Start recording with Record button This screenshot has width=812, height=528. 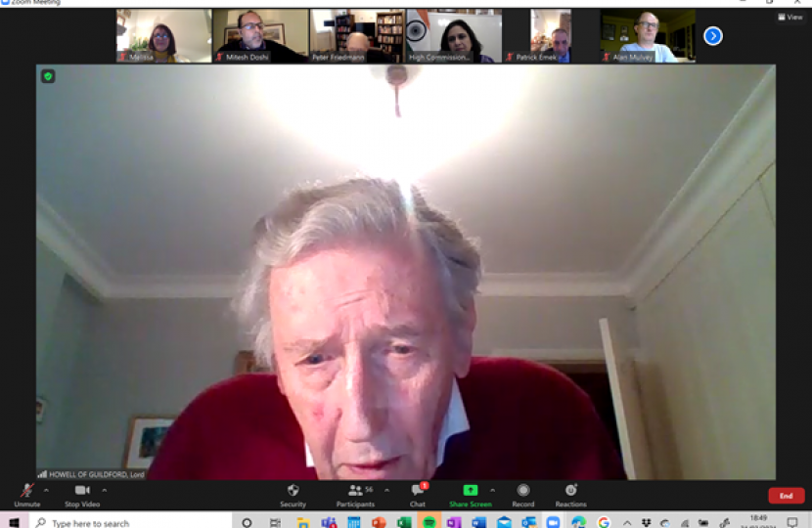click(523, 491)
